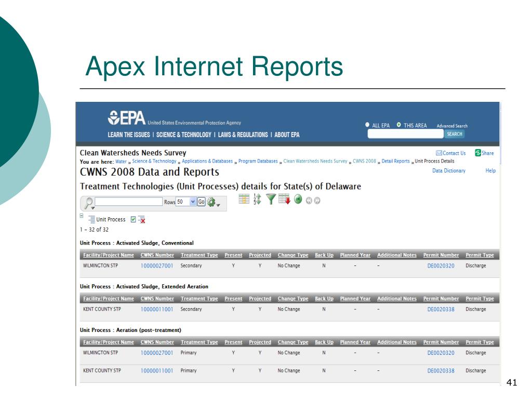Open Advanced Search link
532x399 pixels.
click(452, 126)
